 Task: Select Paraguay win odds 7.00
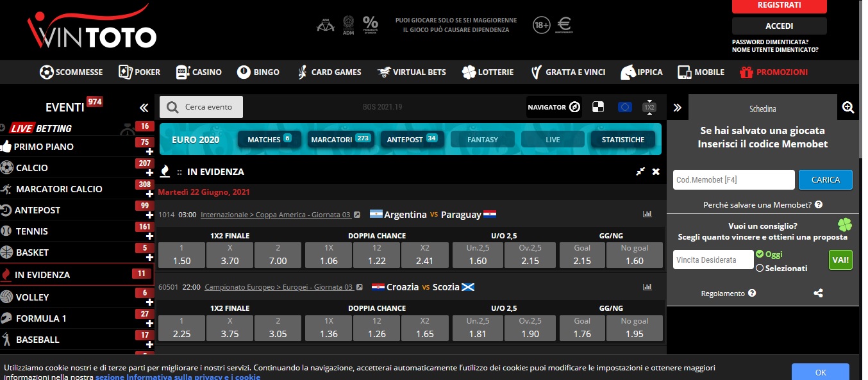tap(278, 255)
